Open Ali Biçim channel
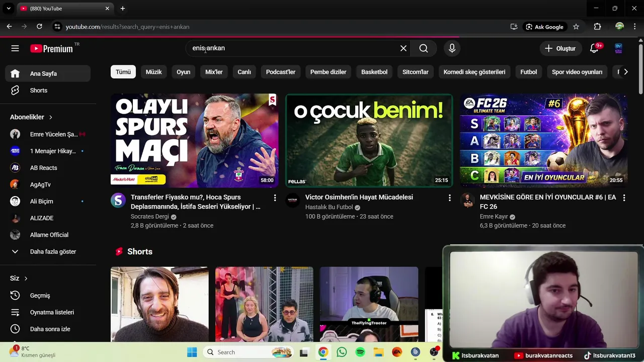Screen dimensions: 644x362 (48, 201)
